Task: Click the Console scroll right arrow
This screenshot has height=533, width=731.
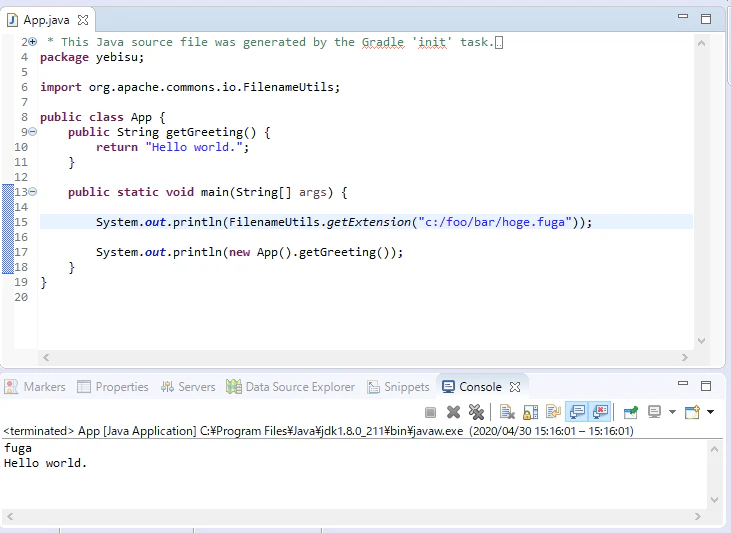Action: point(698,517)
